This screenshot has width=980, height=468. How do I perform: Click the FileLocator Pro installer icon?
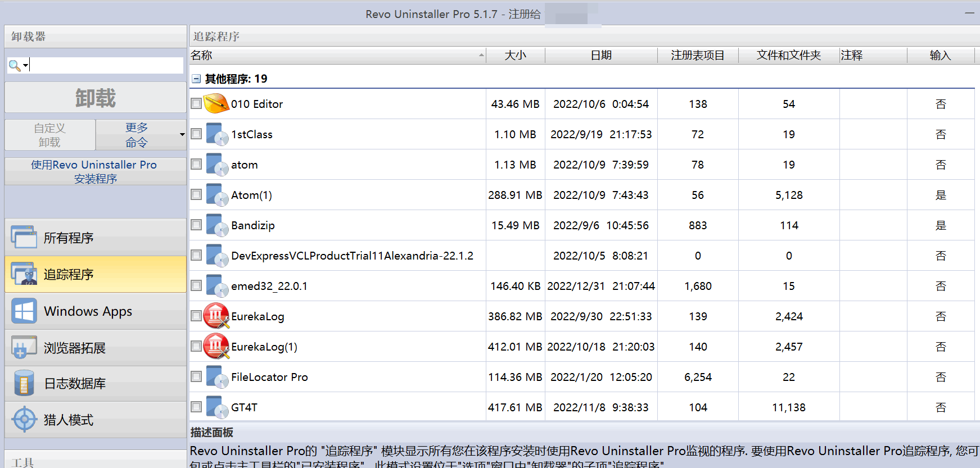[x=217, y=377]
